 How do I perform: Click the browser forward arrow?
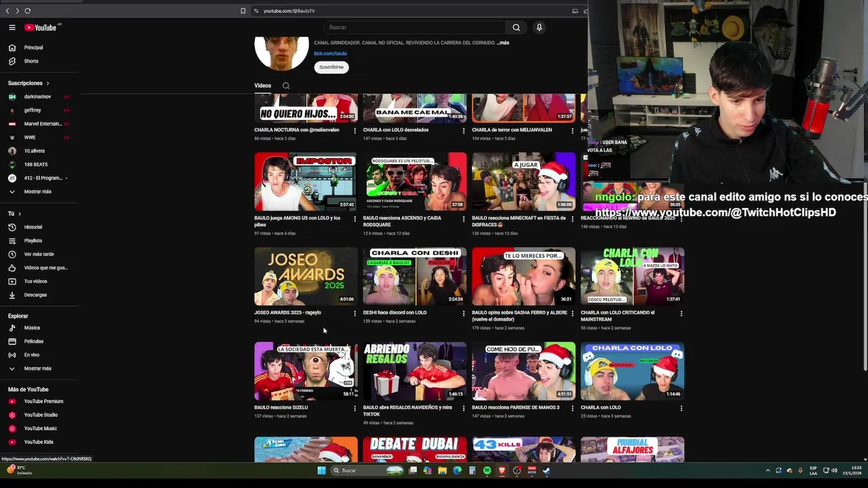click(x=18, y=11)
